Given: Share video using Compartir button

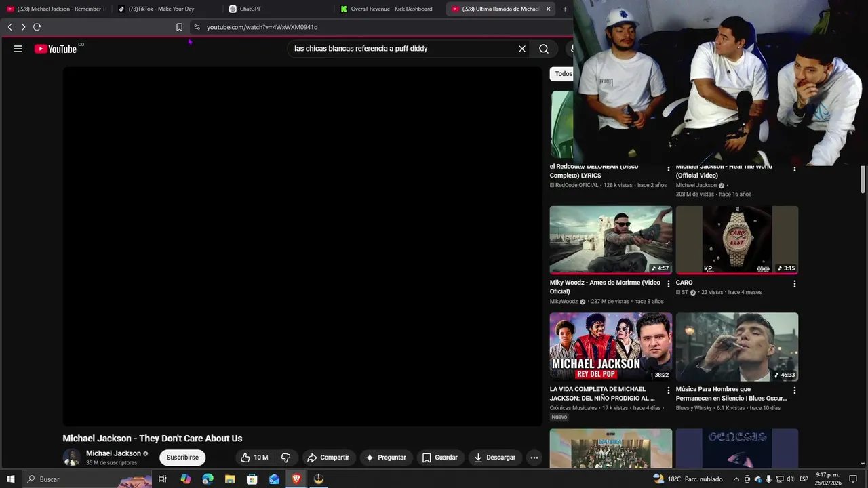Looking at the screenshot, I should pyautogui.click(x=328, y=457).
